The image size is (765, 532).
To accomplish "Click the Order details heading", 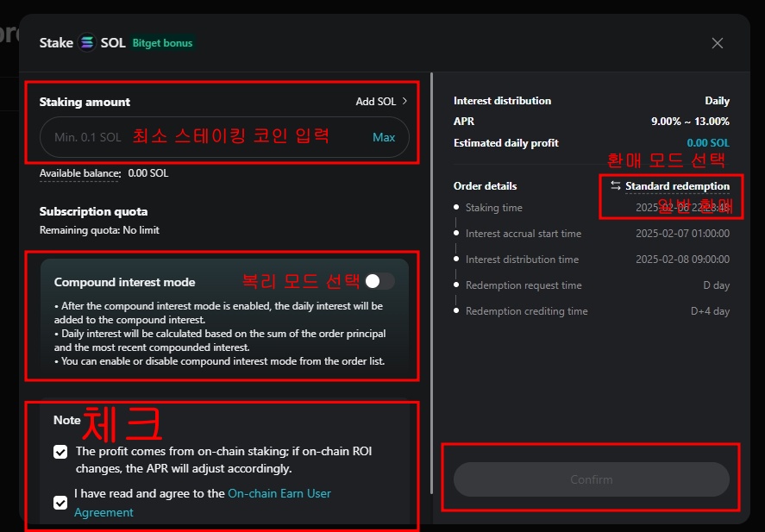I will click(485, 185).
